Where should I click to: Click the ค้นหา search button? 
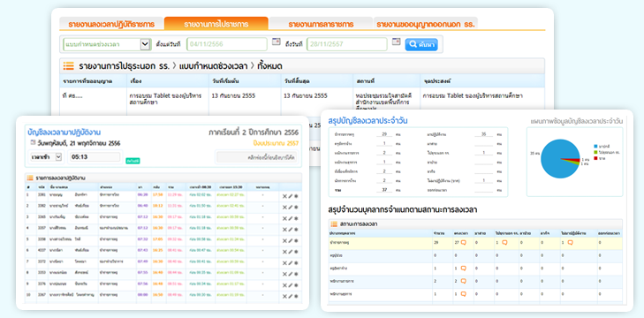click(x=421, y=44)
